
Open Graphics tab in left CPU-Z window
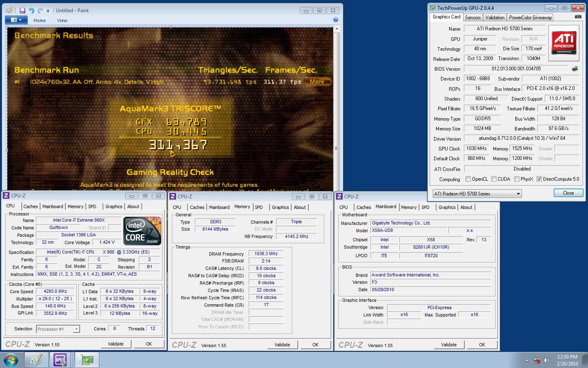coord(114,207)
